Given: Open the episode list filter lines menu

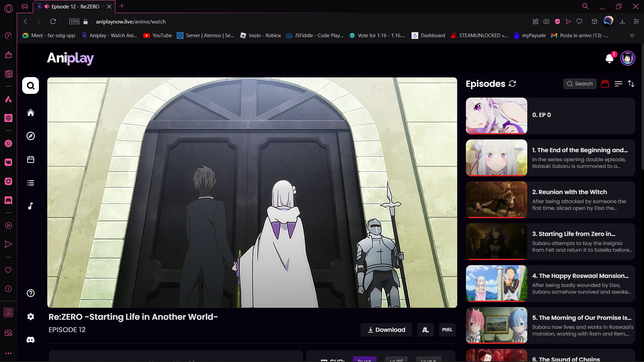Looking at the screenshot, I should coord(618,84).
